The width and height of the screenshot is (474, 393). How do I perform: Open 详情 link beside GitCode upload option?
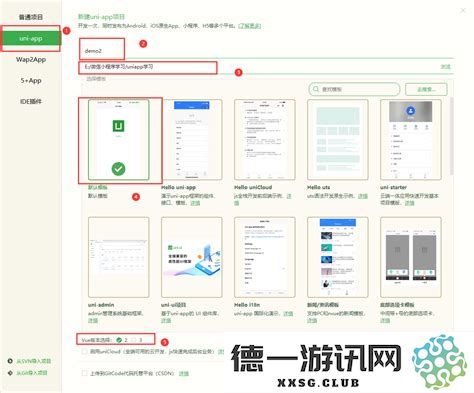[x=184, y=373]
